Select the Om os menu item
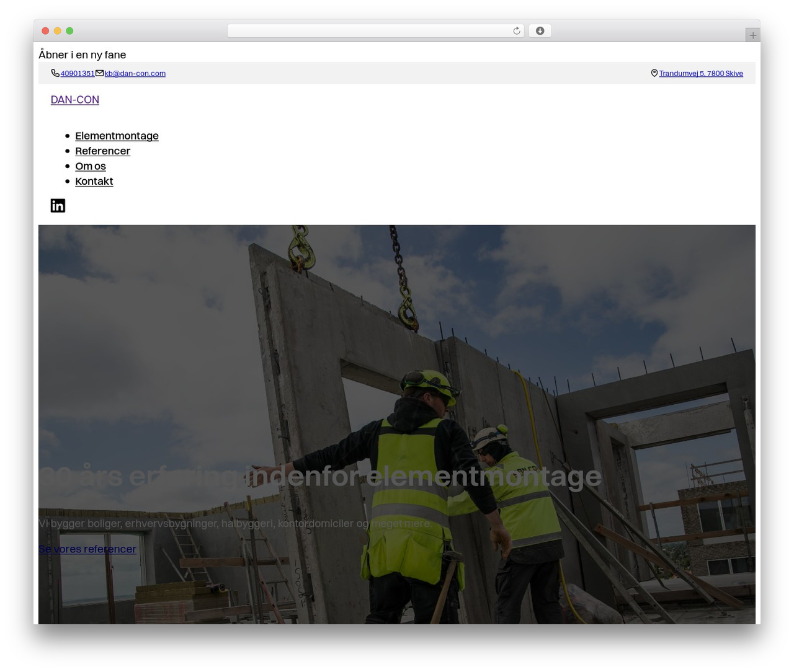 point(91,166)
